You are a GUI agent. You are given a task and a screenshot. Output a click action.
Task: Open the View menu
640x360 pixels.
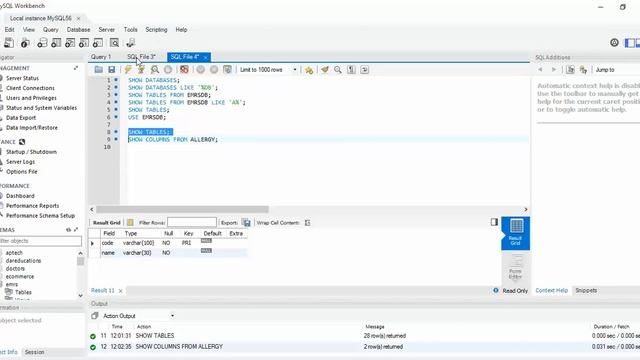pos(29,30)
